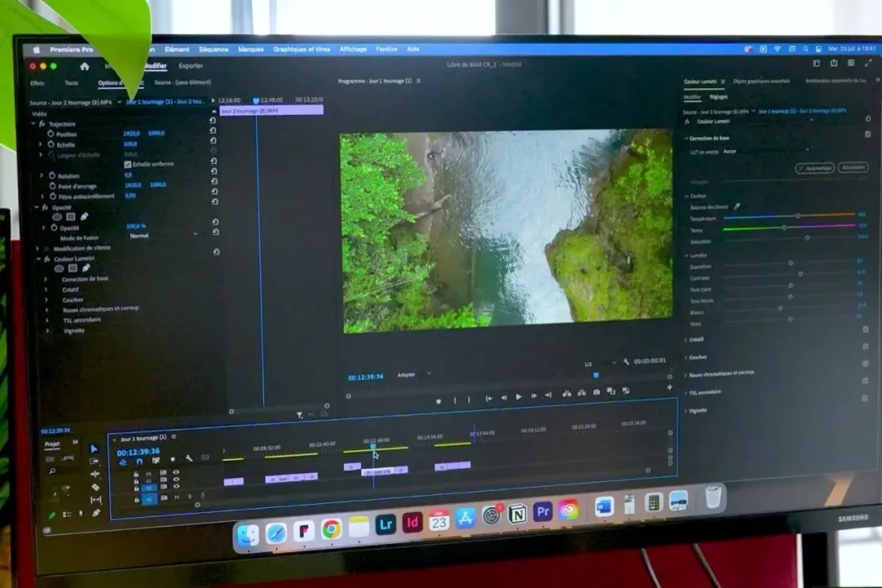Viewport: 882px width, 588px height.
Task: Open the Séquence menu
Action: click(214, 50)
